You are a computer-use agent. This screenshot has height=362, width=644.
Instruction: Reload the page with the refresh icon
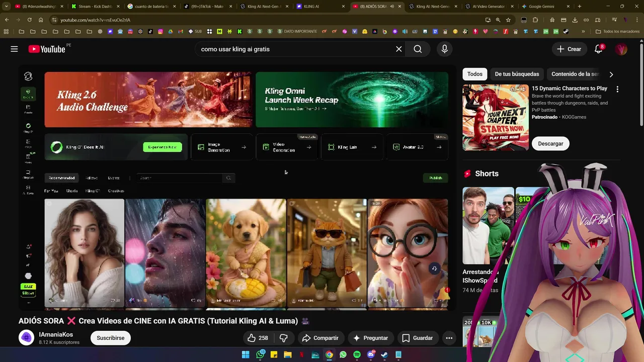tap(29, 20)
